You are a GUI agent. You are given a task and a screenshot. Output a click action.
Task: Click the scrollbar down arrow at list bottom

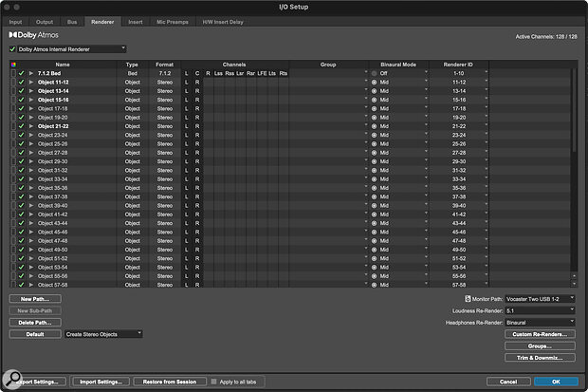(574, 284)
